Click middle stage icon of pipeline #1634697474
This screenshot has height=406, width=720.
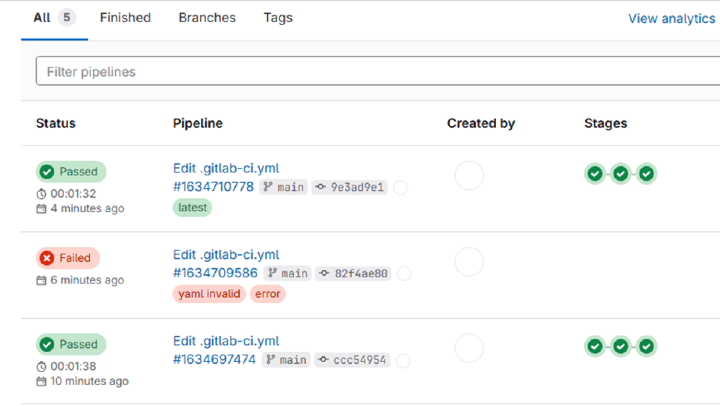point(621,346)
